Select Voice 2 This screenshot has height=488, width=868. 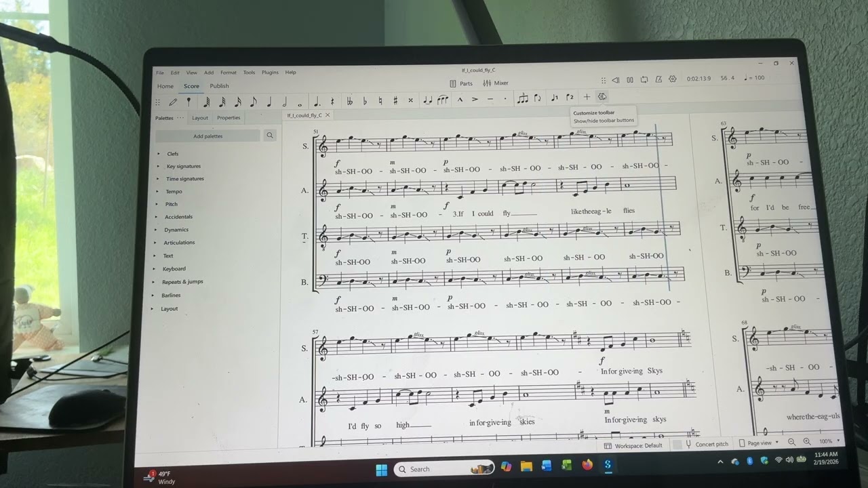pyautogui.click(x=570, y=98)
